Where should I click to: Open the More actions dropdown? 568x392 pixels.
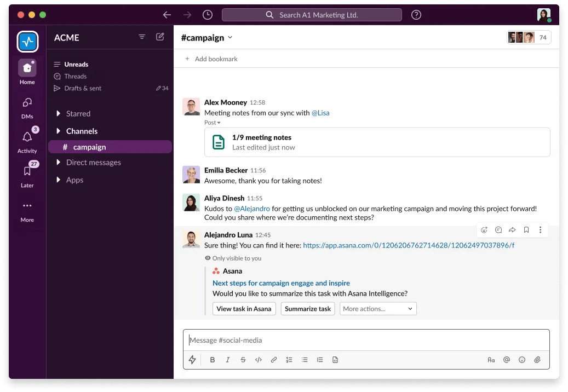pos(378,309)
